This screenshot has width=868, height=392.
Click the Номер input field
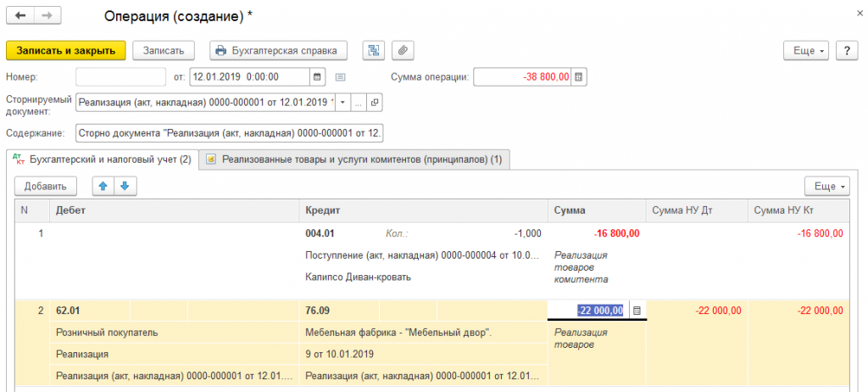coord(120,77)
